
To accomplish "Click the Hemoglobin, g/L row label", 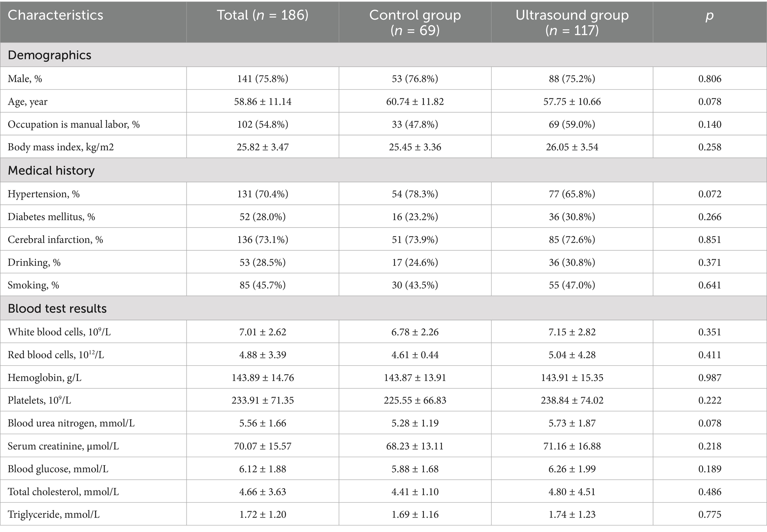I will click(x=45, y=378).
